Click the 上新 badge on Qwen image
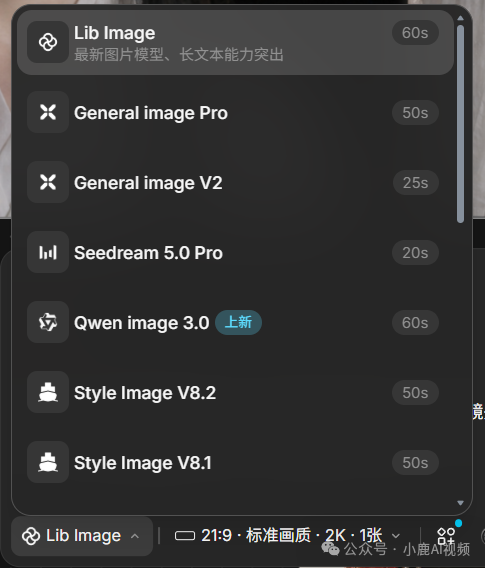This screenshot has width=485, height=568. point(238,322)
